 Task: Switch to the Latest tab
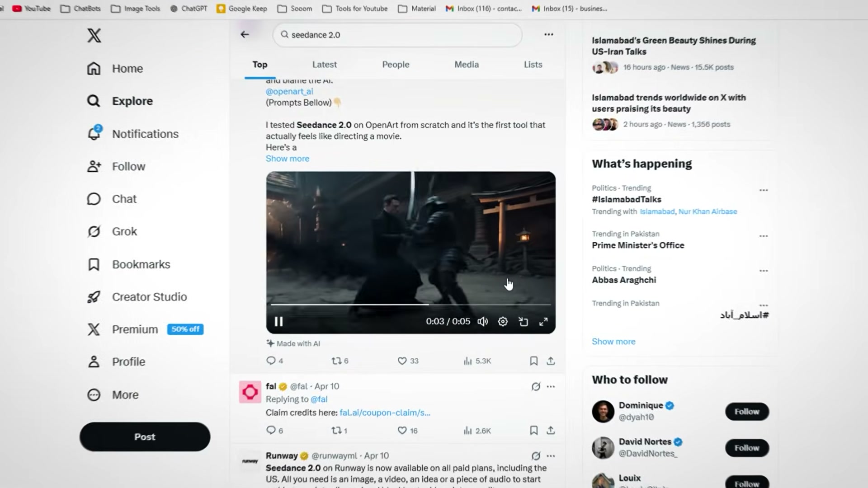[x=325, y=65]
